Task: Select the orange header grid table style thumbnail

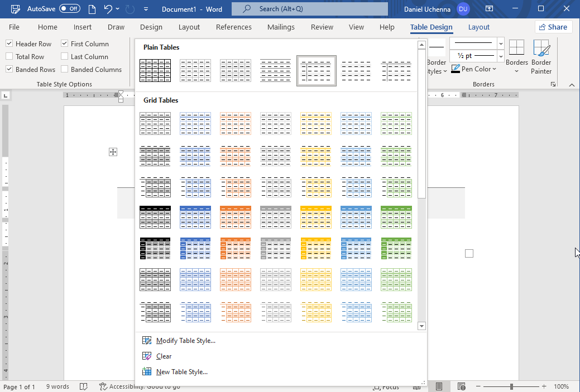Action: click(x=236, y=217)
